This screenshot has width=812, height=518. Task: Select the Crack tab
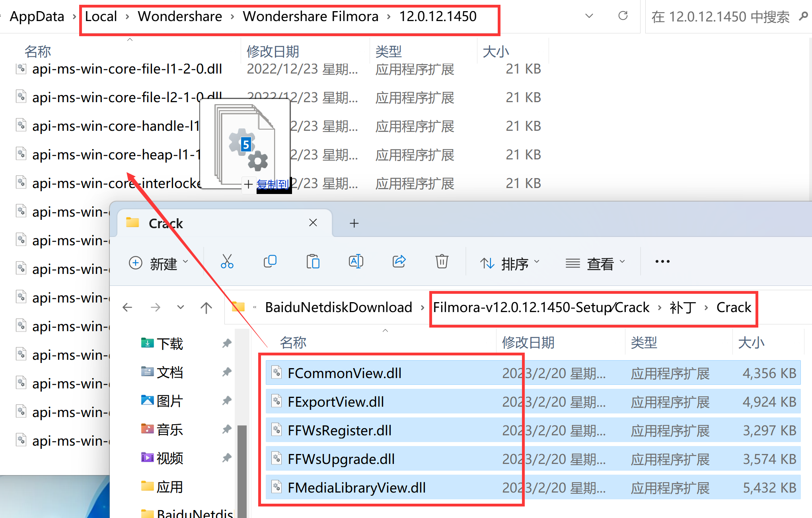tap(225, 223)
